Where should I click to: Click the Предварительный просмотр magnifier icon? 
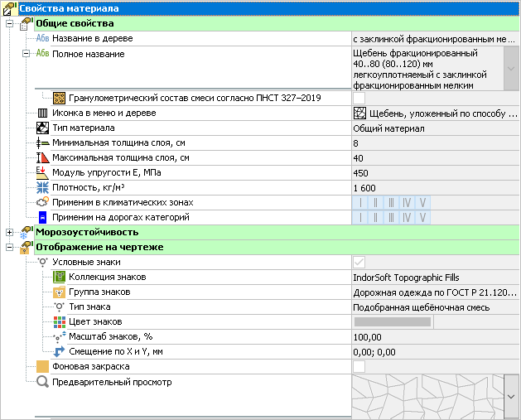[42, 381]
